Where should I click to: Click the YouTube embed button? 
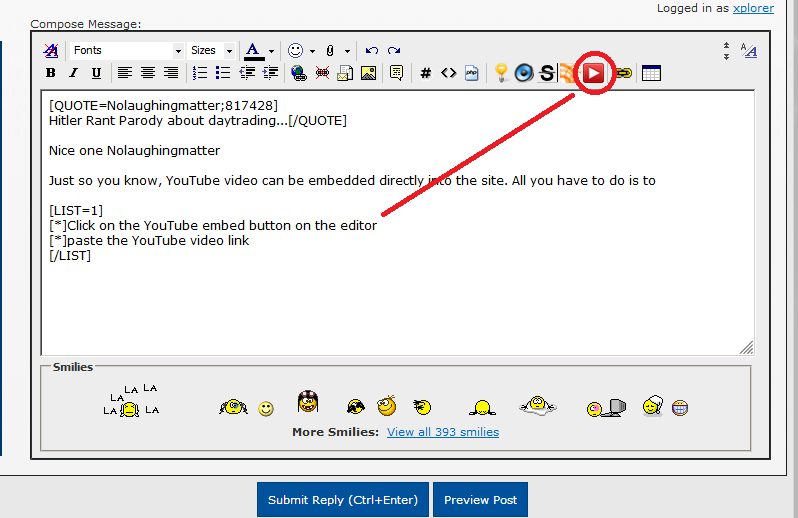pos(593,73)
